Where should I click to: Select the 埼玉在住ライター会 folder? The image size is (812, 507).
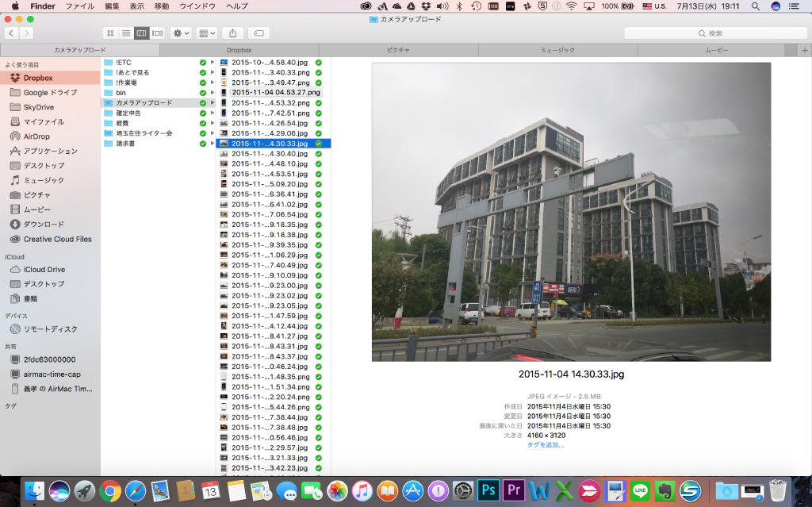point(159,133)
